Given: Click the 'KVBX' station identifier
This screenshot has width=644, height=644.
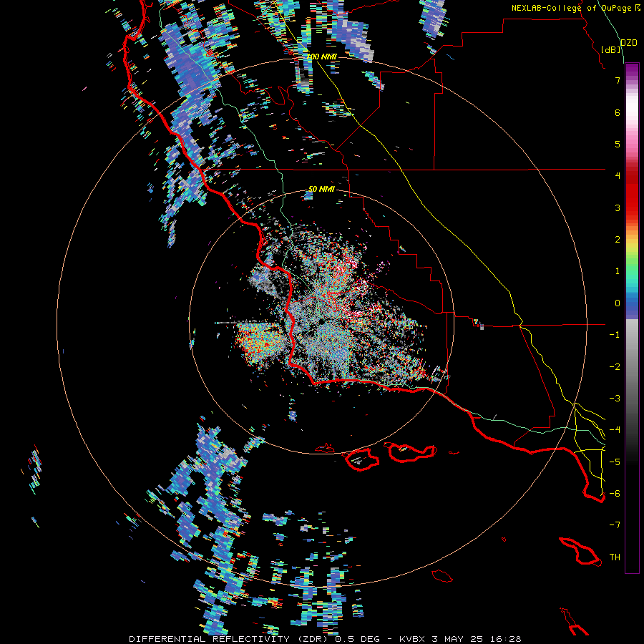Looking at the screenshot, I should point(412,639).
